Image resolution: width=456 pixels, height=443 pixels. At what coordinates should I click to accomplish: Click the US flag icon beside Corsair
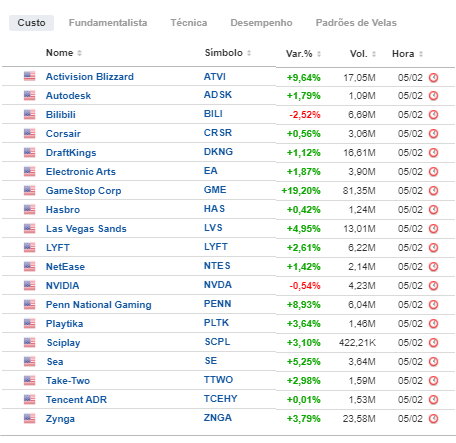(29, 134)
